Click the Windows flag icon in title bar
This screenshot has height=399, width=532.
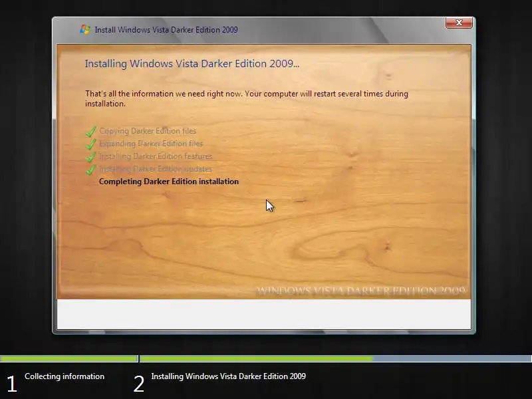85,29
